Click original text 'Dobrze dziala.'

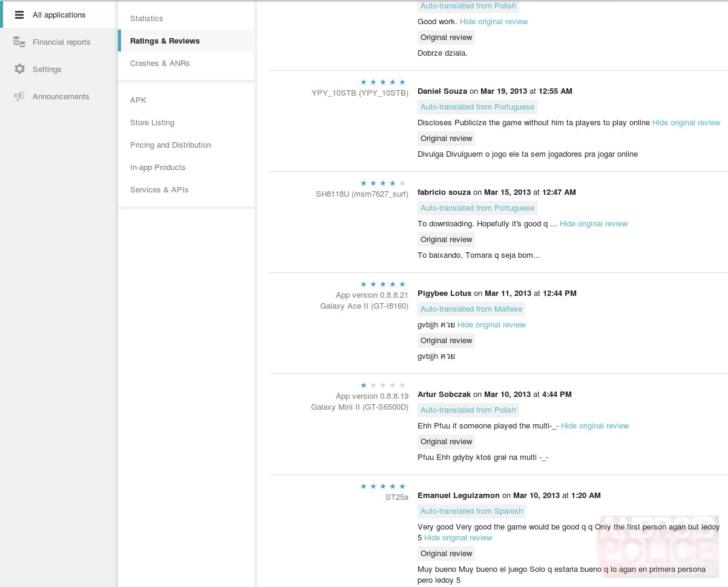click(x=442, y=53)
